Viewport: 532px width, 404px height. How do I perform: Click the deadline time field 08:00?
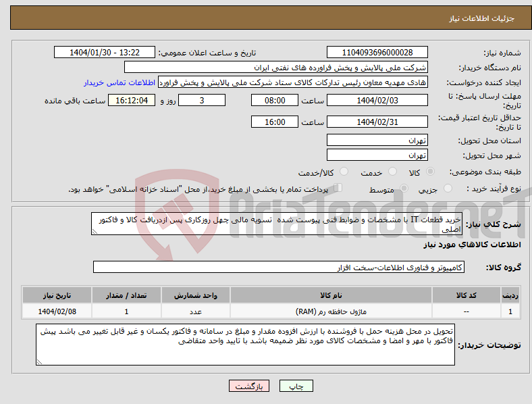tap(275, 100)
